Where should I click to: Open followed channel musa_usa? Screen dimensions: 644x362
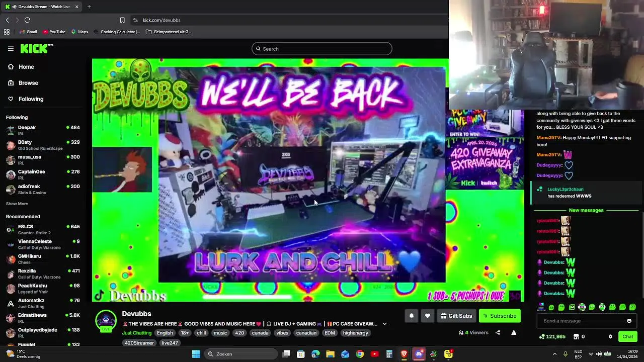43,159
